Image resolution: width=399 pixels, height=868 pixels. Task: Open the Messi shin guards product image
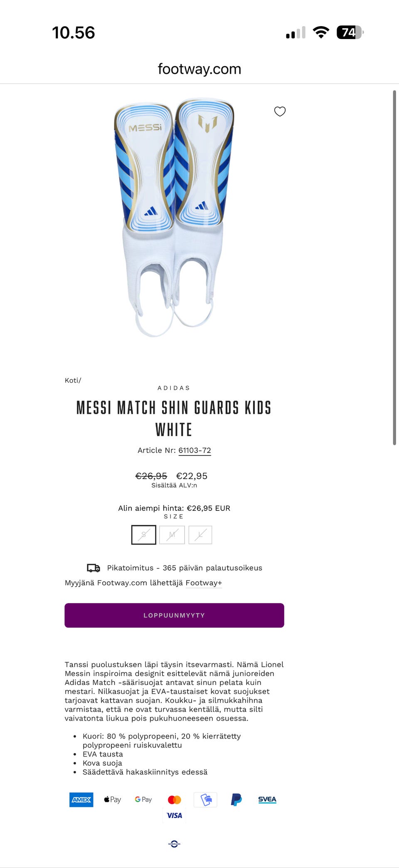(x=174, y=216)
